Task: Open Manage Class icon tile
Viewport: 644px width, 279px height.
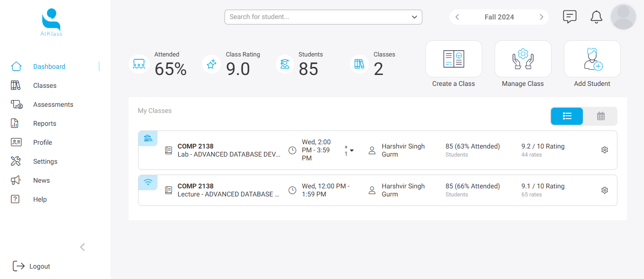Action: [x=523, y=59]
